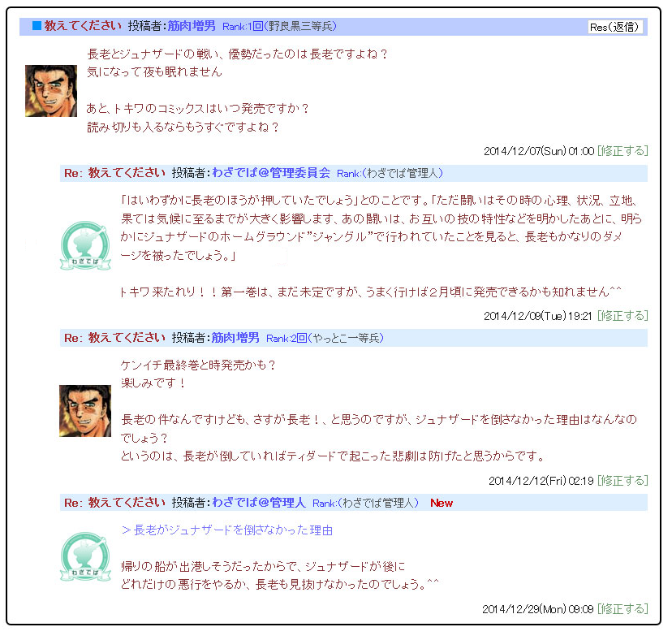Click 筋肉増男's avatar in the second reply
The width and height of the screenshot is (672, 640).
[85, 411]
